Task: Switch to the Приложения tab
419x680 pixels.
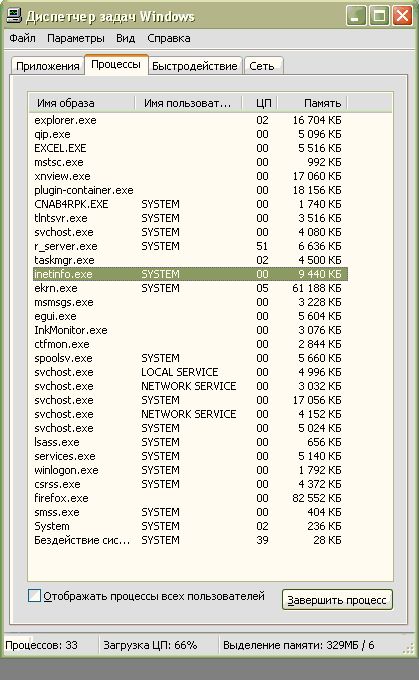Action: (x=47, y=66)
